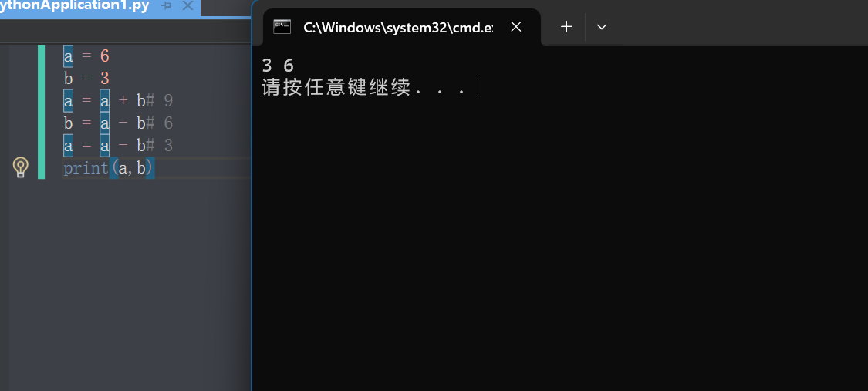The height and width of the screenshot is (391, 868).
Task: Click the line 'b = a - b'
Action: pos(105,123)
